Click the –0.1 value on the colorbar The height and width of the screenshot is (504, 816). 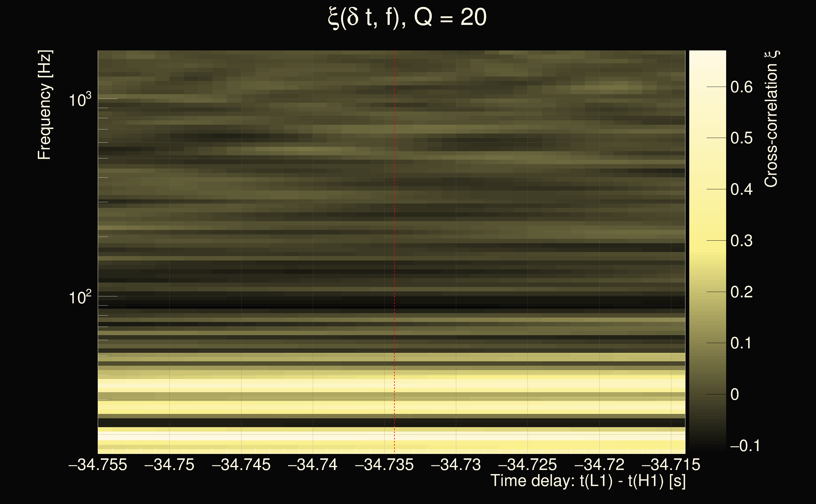745,446
